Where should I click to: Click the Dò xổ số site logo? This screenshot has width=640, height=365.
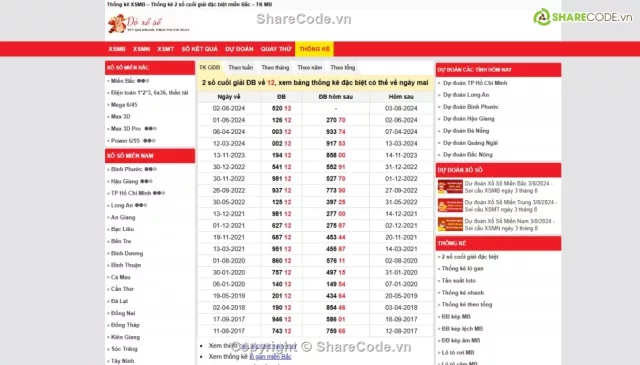click(149, 23)
